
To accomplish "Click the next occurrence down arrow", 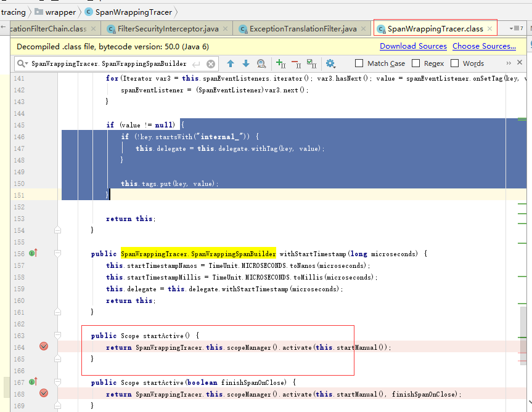I will [x=245, y=63].
